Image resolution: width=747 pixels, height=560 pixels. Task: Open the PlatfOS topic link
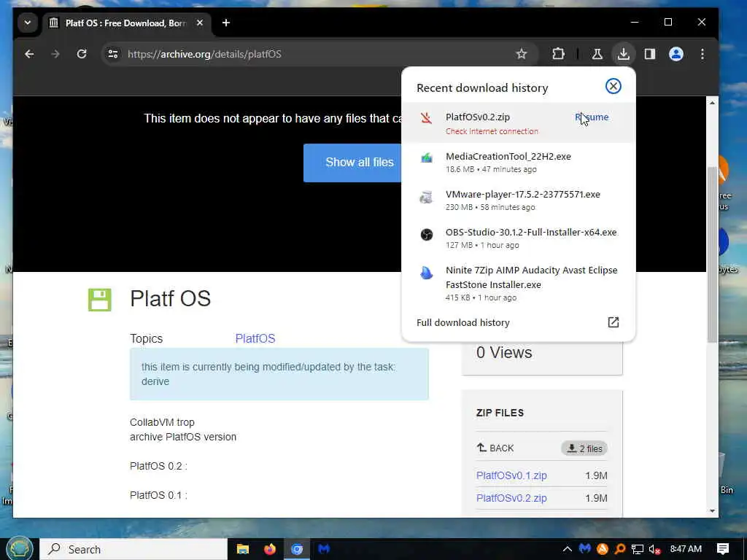click(x=255, y=338)
